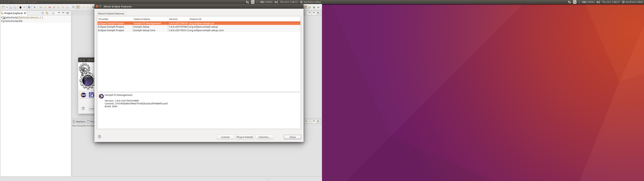The image size is (644, 181).
Task: Sort by Feature Name column header
Action: [x=150, y=19]
